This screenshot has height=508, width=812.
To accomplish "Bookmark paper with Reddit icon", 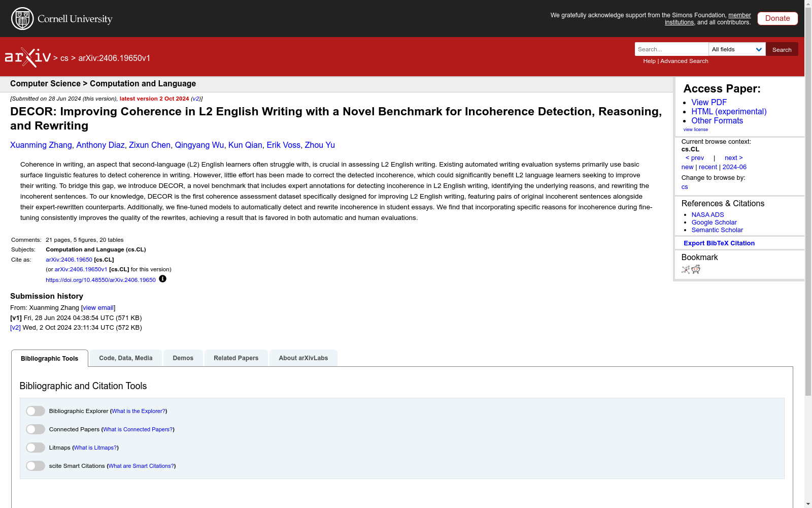I will [x=696, y=270].
